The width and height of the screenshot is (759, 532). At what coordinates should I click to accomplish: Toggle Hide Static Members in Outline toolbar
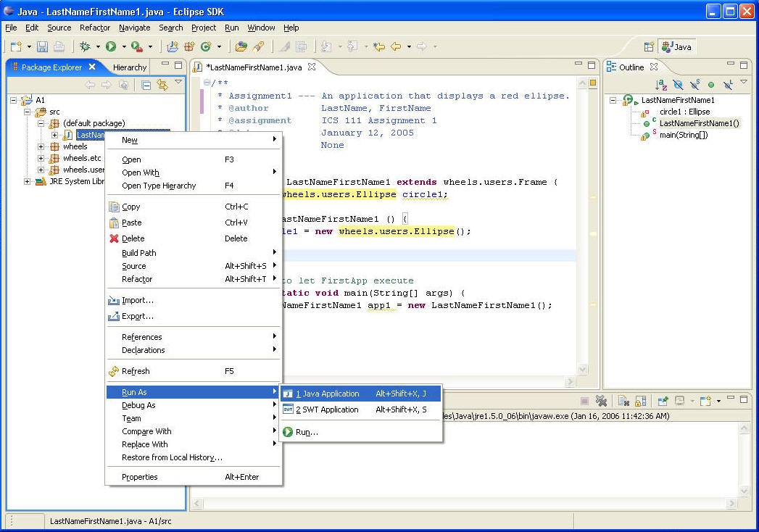click(x=695, y=85)
